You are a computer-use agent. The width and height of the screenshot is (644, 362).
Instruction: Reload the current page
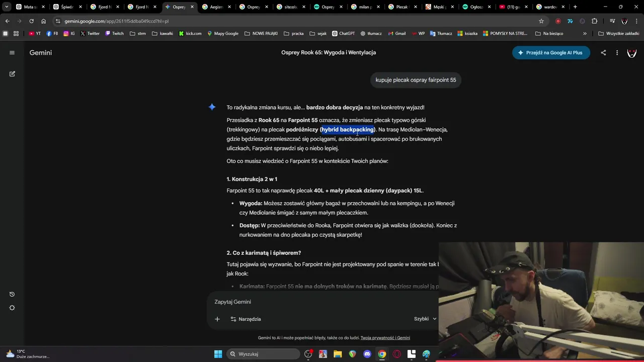pyautogui.click(x=31, y=21)
